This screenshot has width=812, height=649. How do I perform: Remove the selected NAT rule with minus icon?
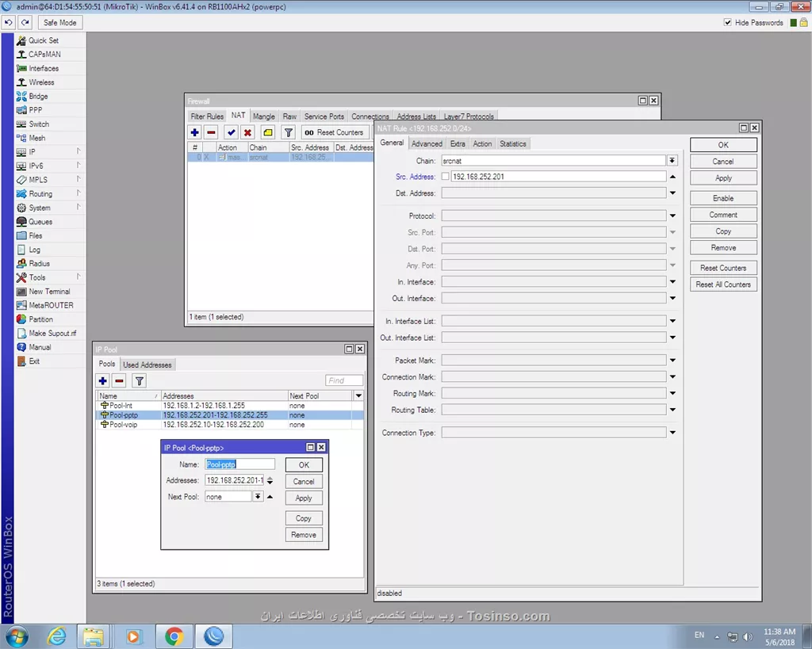tap(211, 132)
